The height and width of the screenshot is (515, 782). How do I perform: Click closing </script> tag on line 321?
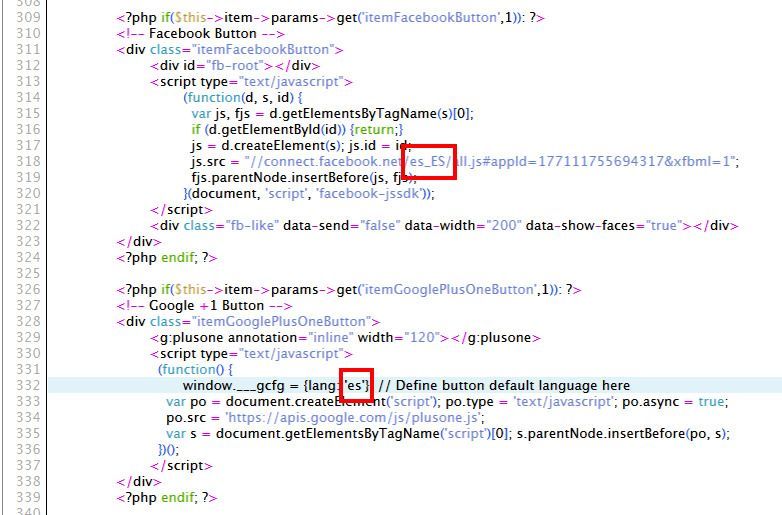[181, 210]
